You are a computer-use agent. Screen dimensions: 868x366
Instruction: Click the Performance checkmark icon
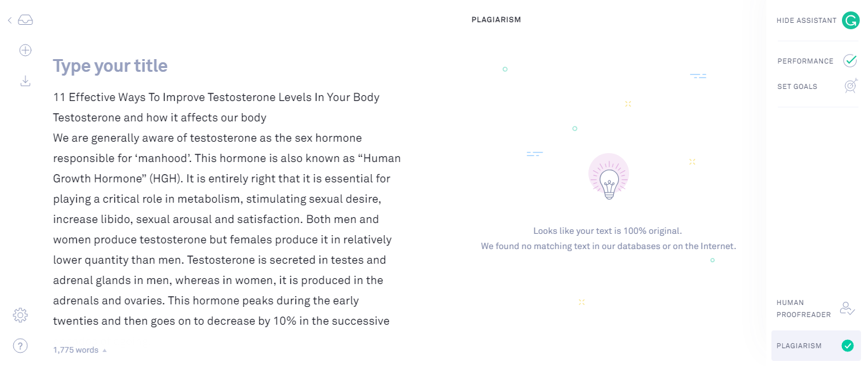click(850, 61)
